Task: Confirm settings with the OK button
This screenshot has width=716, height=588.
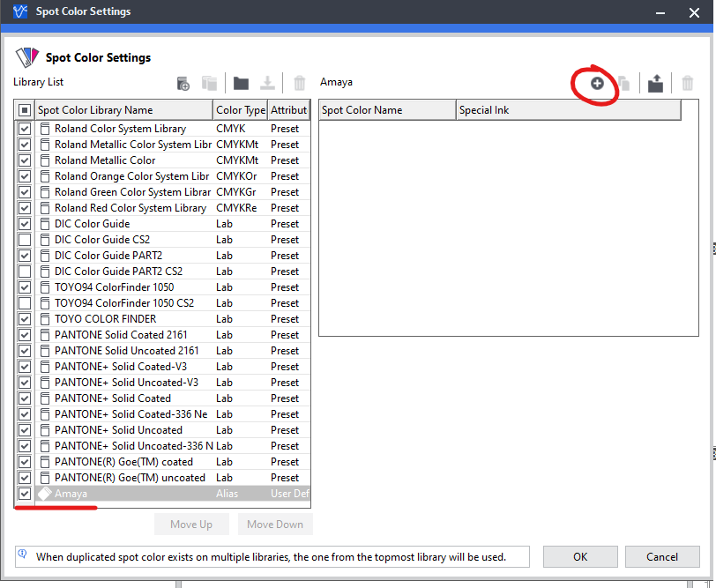Action: (580, 557)
